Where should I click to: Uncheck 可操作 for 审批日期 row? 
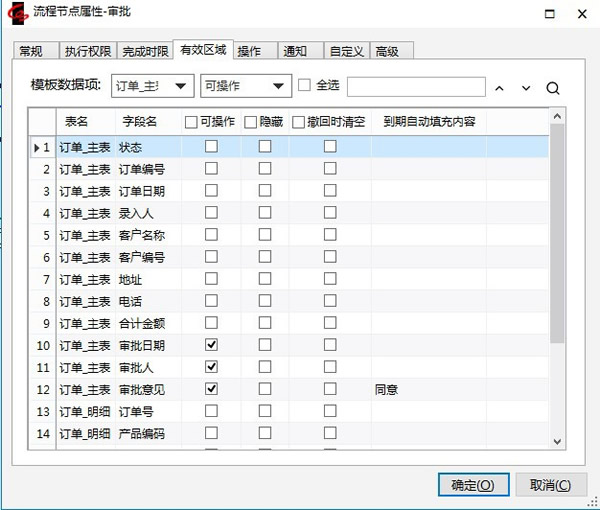[211, 345]
